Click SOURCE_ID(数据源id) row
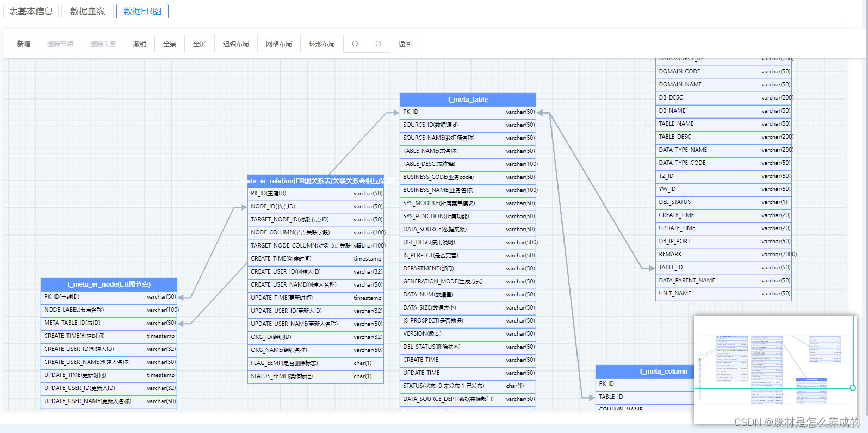The width and height of the screenshot is (868, 433). pyautogui.click(x=468, y=125)
